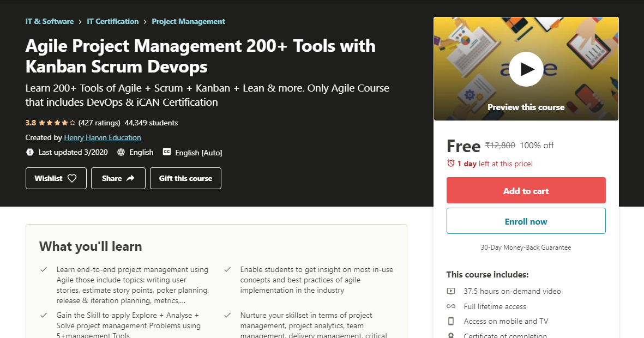Add course to Wishlist
Viewport: 644px width, 338px height.
point(56,178)
